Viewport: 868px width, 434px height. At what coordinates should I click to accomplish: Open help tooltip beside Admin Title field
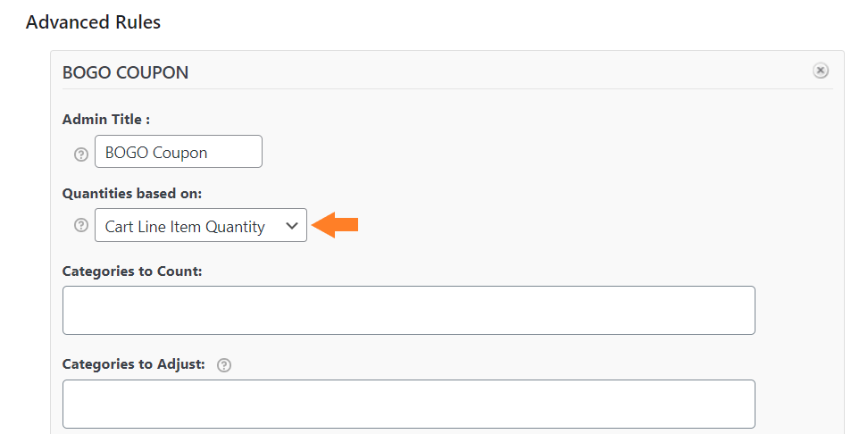tap(81, 154)
